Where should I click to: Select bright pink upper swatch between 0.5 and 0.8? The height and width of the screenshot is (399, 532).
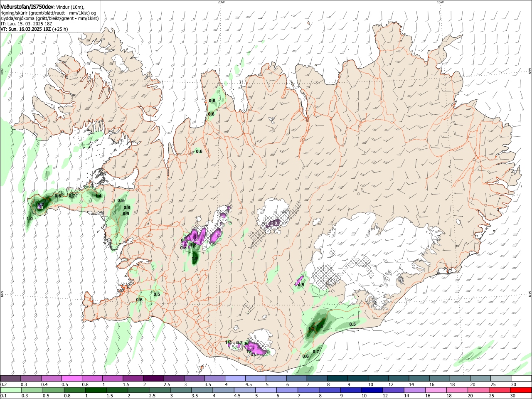tap(71, 379)
